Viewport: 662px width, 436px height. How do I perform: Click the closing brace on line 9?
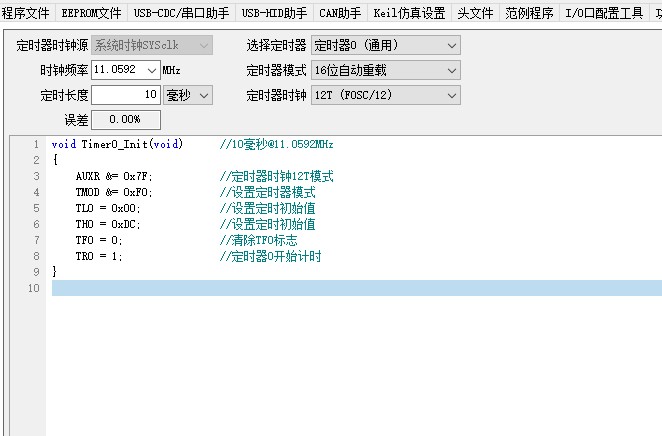coord(54,271)
